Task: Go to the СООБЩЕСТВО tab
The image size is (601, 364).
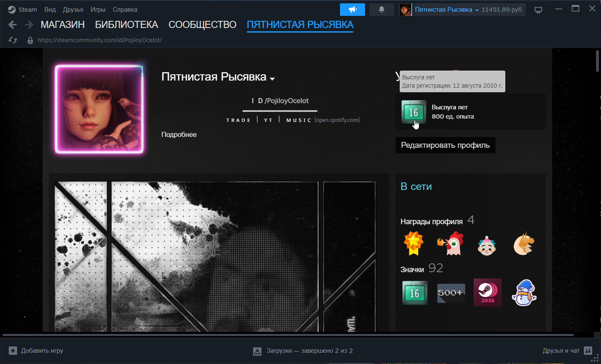Action: 203,25
